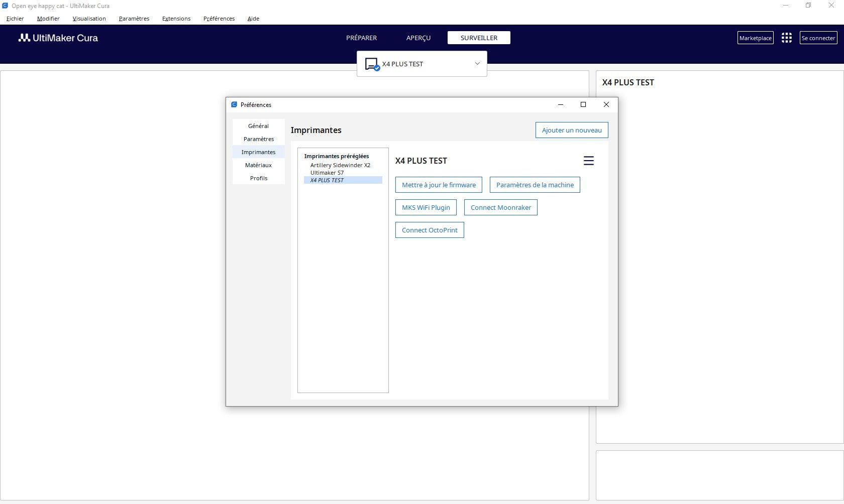The width and height of the screenshot is (844, 504).
Task: Open the Marketplace
Action: 756,38
